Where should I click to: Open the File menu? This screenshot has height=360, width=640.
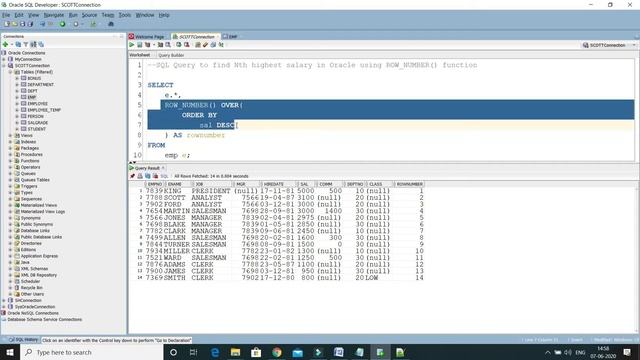point(6,15)
